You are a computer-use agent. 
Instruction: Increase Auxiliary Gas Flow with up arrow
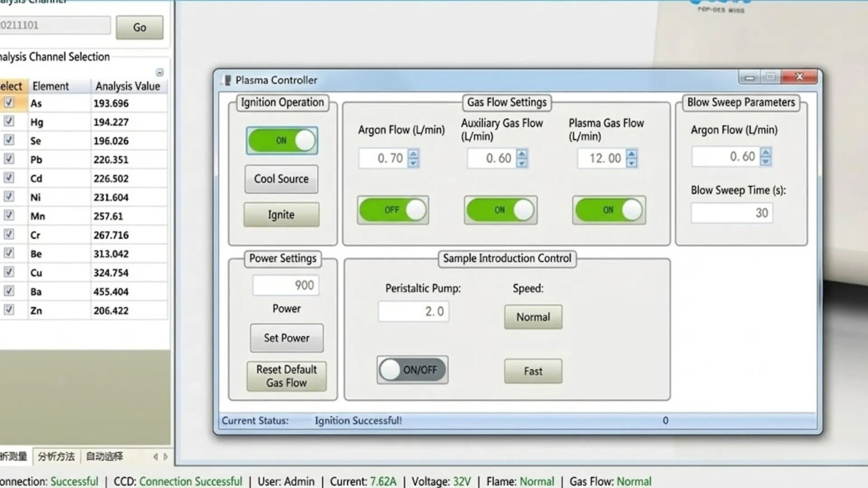pyautogui.click(x=522, y=154)
